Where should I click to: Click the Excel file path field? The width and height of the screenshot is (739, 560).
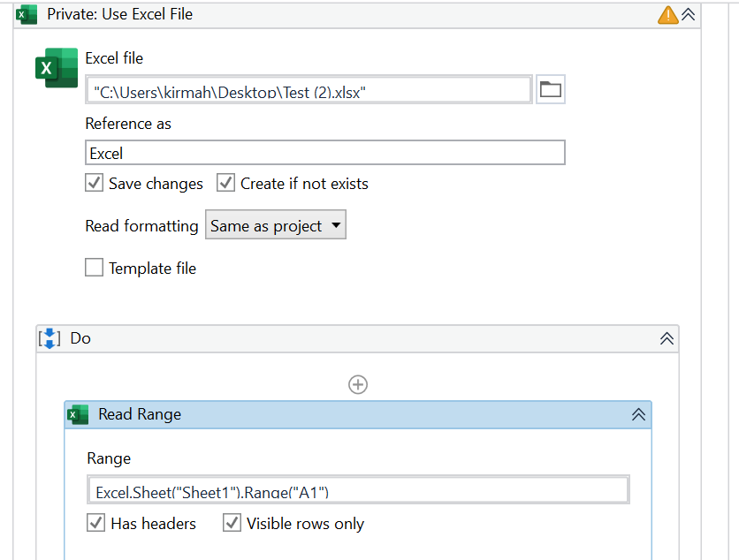pyautogui.click(x=309, y=90)
